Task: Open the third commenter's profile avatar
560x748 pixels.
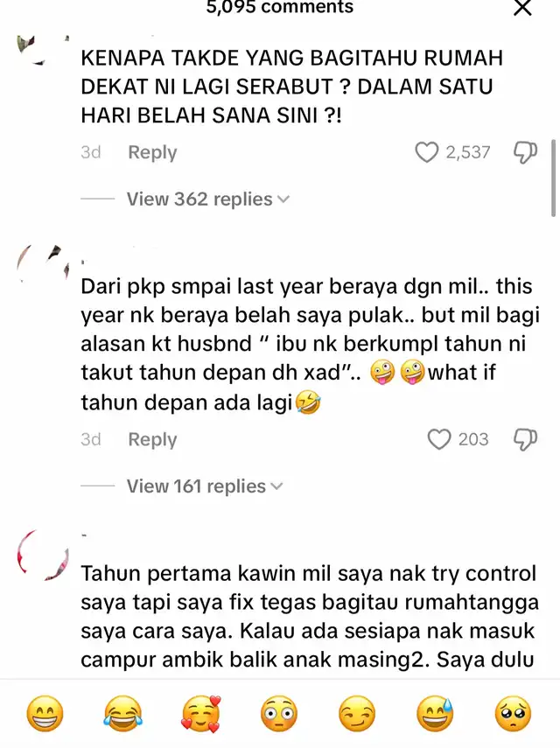Action: point(43,555)
